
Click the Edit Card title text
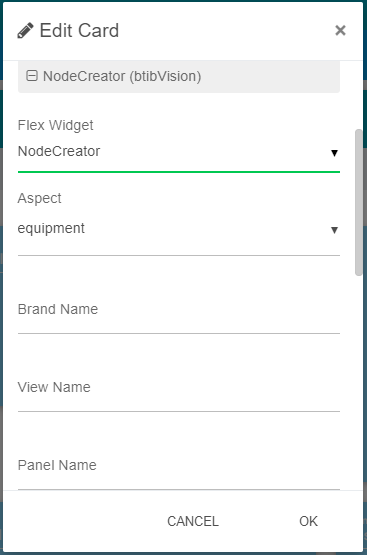point(79,30)
